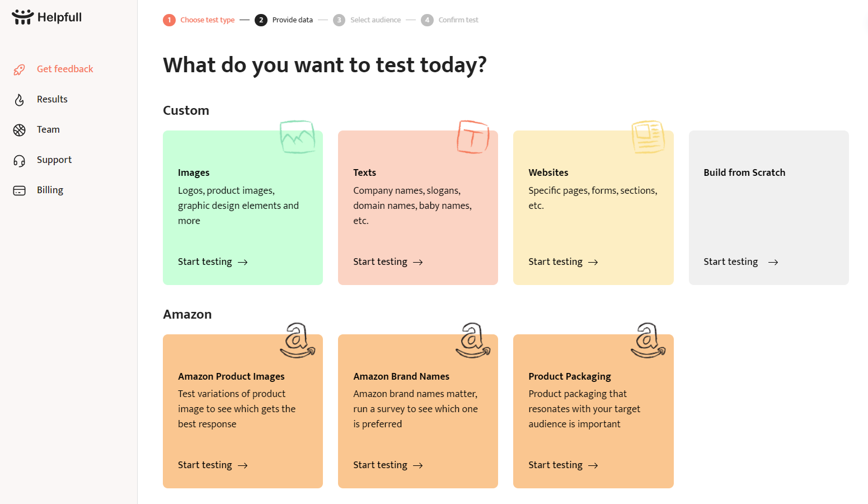Start testing Amazon Product Images
Image resolution: width=868 pixels, height=504 pixels.
coord(212,465)
